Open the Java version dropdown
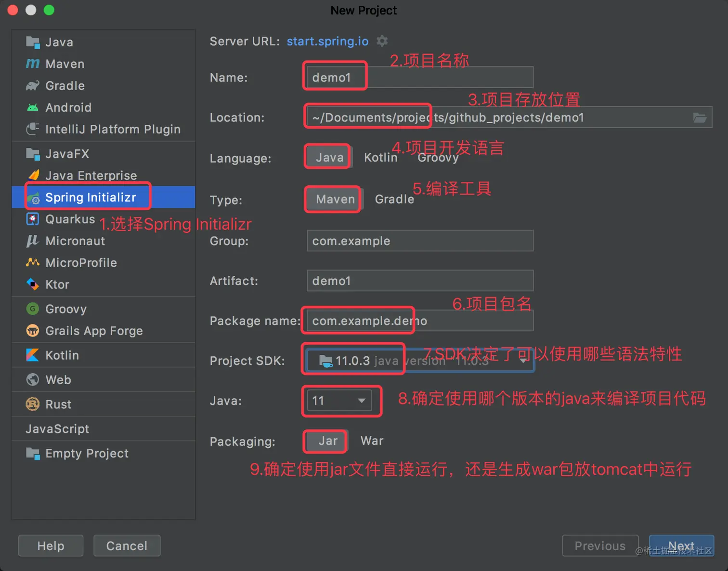The image size is (728, 571). coord(339,401)
